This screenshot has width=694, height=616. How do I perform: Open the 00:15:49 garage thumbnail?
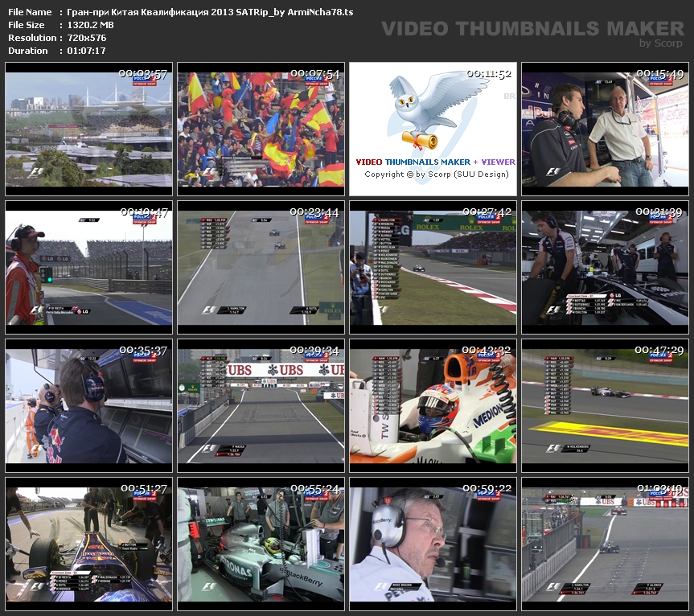pos(605,129)
